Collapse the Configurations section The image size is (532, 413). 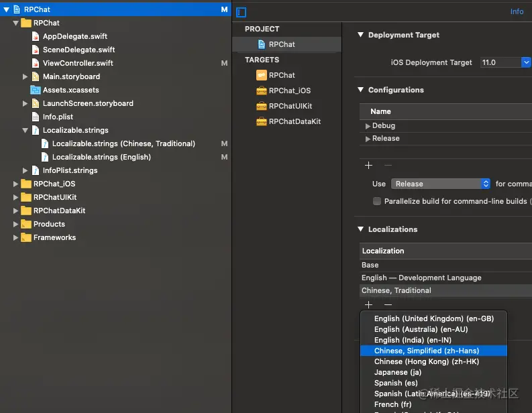(361, 90)
